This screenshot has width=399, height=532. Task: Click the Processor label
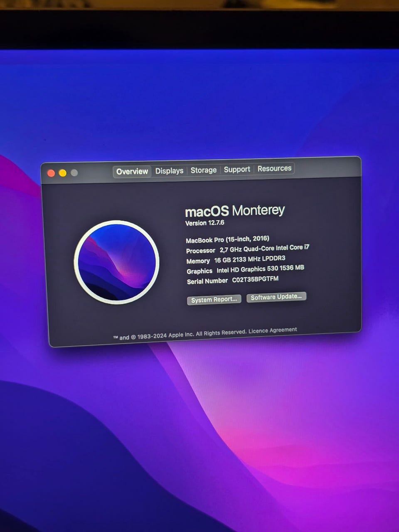[x=201, y=251]
